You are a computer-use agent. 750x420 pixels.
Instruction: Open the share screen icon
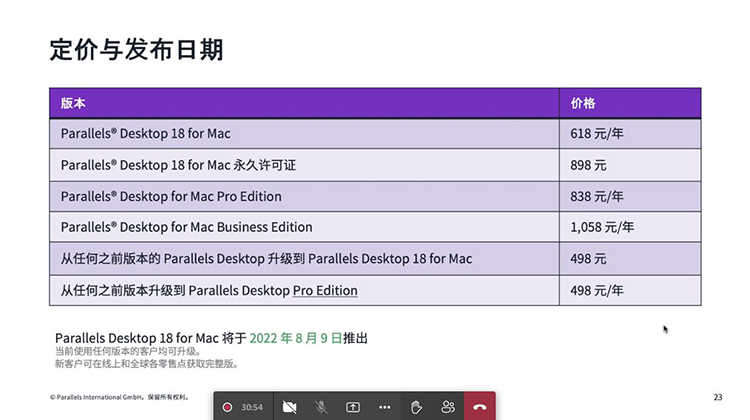pyautogui.click(x=353, y=407)
